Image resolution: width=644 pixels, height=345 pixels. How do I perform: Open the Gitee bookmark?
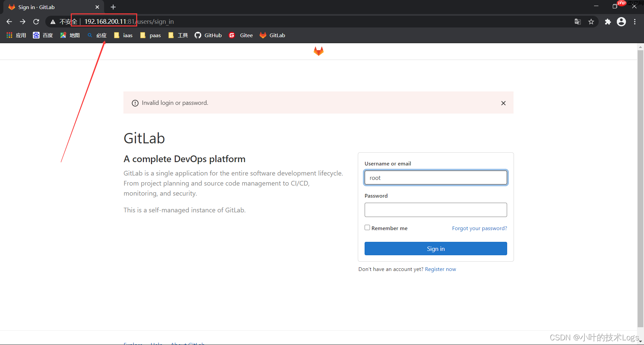[240, 35]
